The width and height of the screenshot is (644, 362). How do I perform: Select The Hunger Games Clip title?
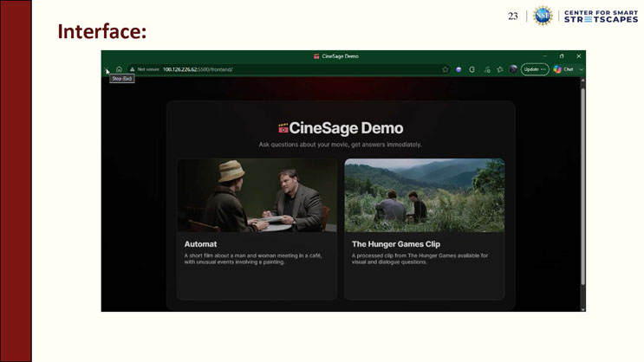point(396,244)
